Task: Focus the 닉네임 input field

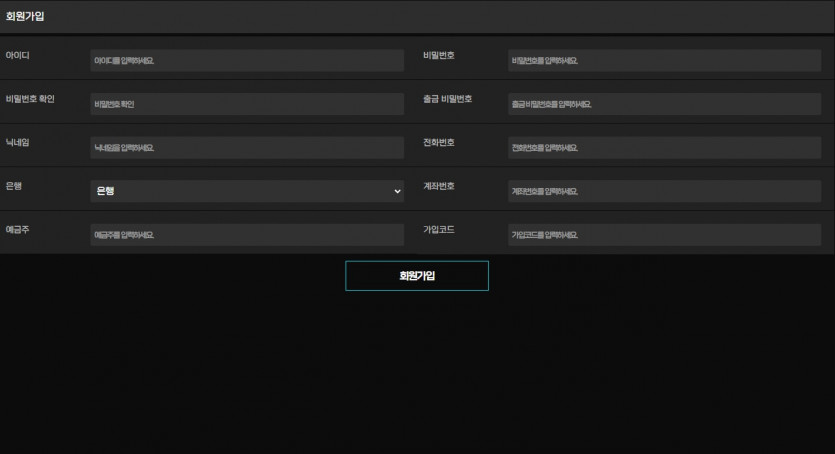Action: (247, 148)
